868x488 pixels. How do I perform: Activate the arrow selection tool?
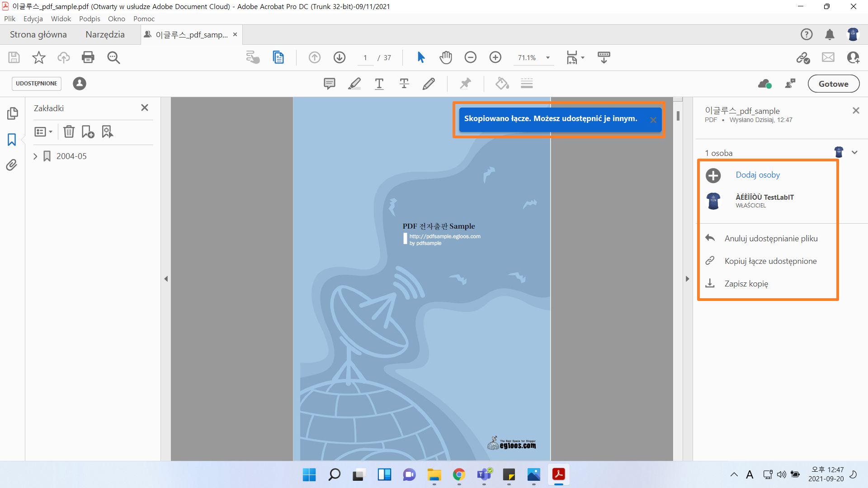click(421, 57)
